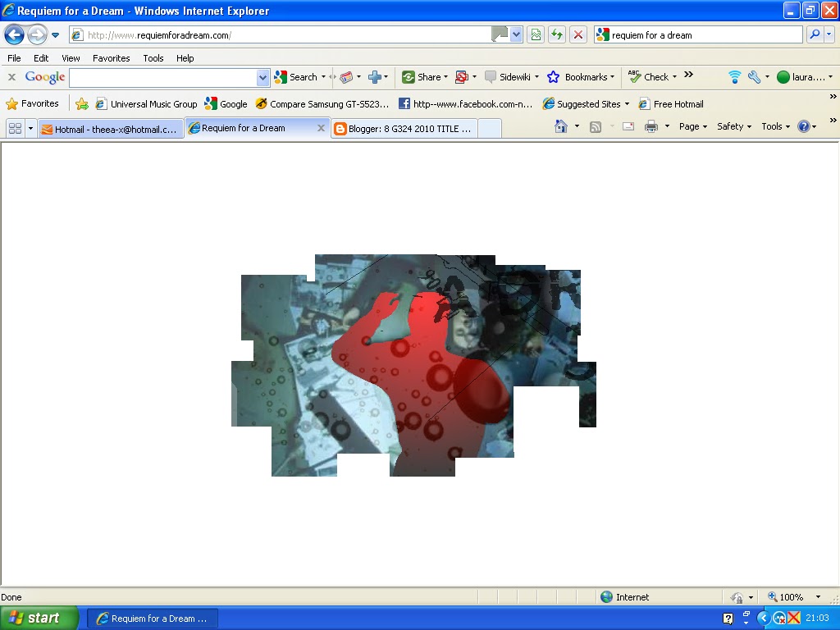Click the RSS feeds icon
The image size is (840, 630).
coord(596,127)
